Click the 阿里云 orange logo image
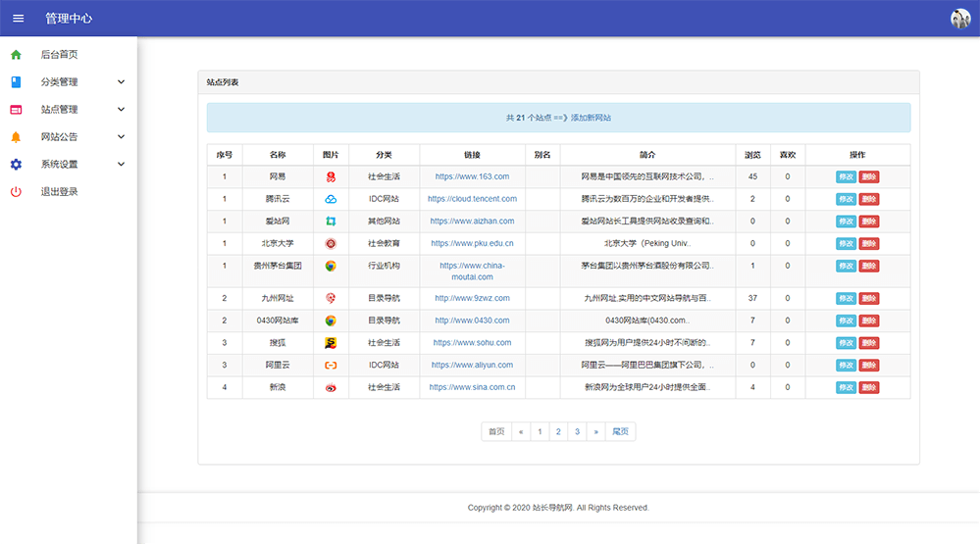Viewport: 980px width, 544px height. point(331,366)
